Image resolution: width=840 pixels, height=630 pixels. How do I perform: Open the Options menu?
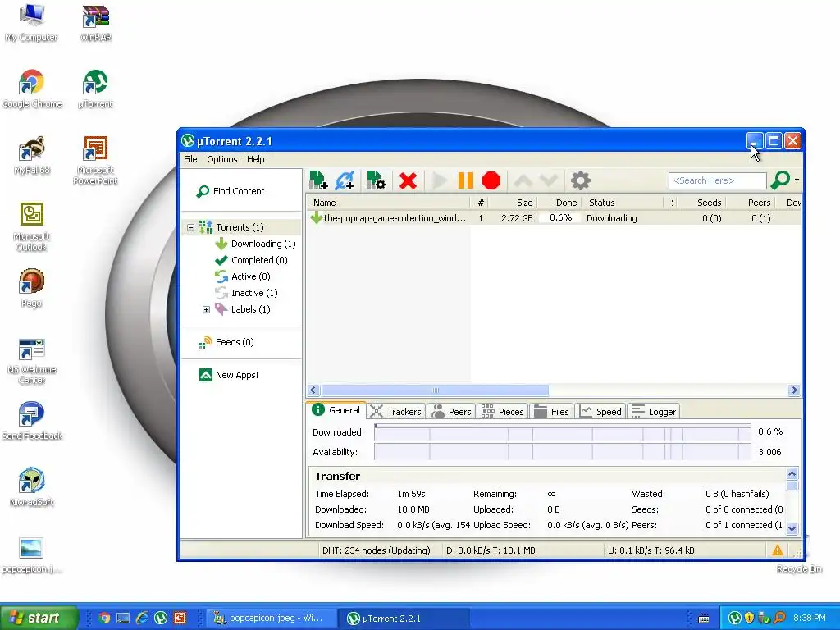[221, 159]
